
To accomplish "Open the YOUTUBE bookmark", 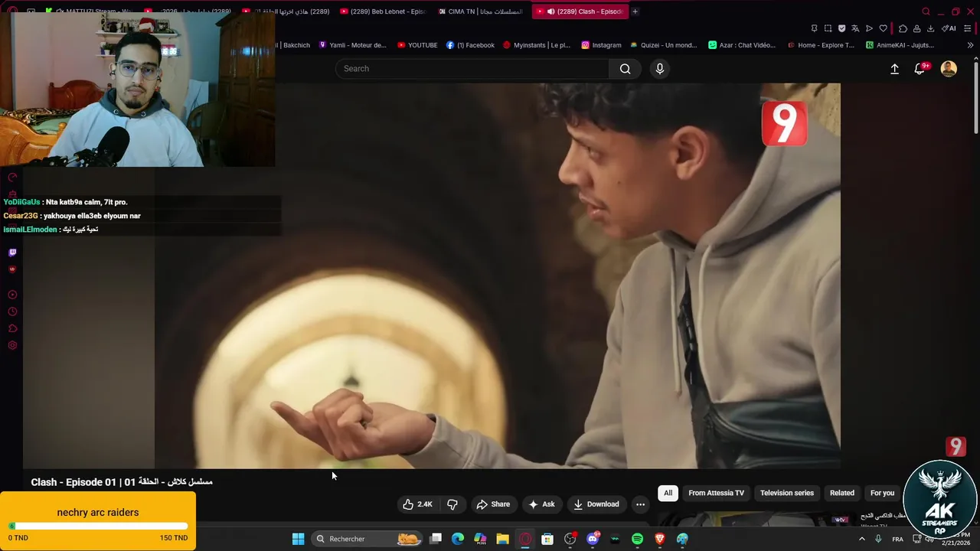I will pos(417,45).
